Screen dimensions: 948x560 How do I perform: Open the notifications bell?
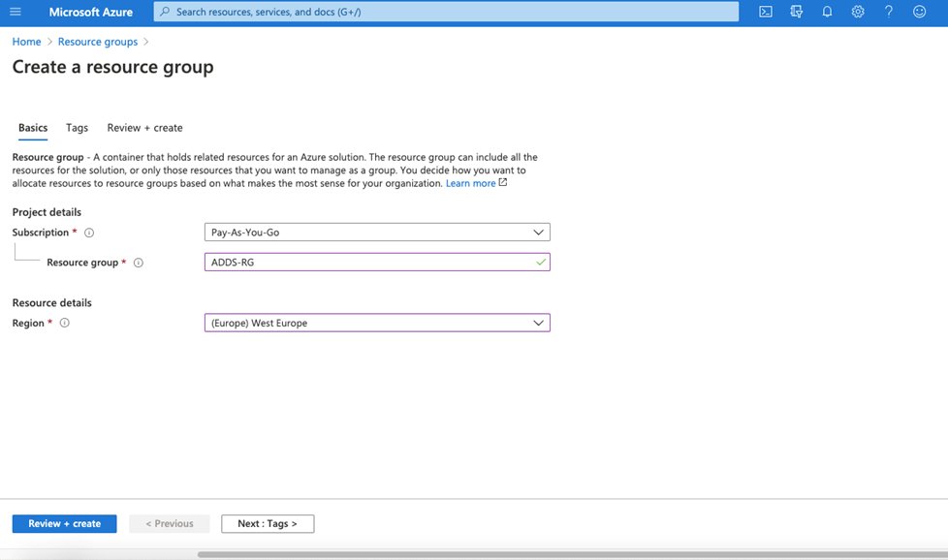[827, 12]
